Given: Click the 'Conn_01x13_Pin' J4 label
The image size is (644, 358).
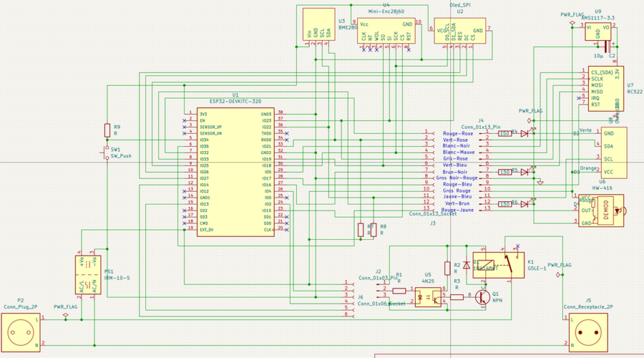Looking at the screenshot, I should coord(481,128).
